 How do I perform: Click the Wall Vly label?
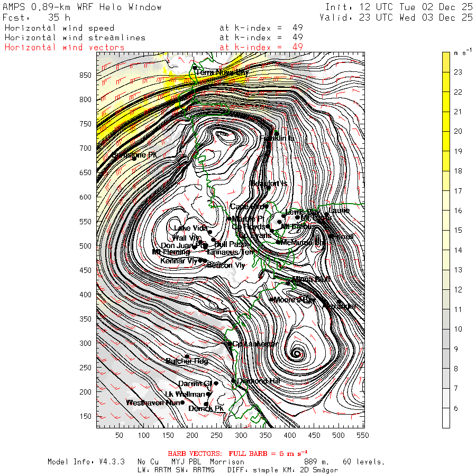point(186,237)
